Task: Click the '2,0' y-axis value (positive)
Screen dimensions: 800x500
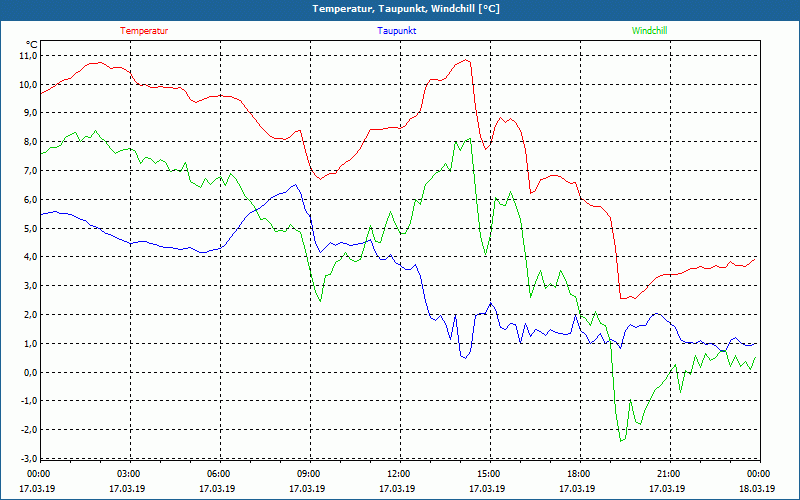Action: point(31,314)
